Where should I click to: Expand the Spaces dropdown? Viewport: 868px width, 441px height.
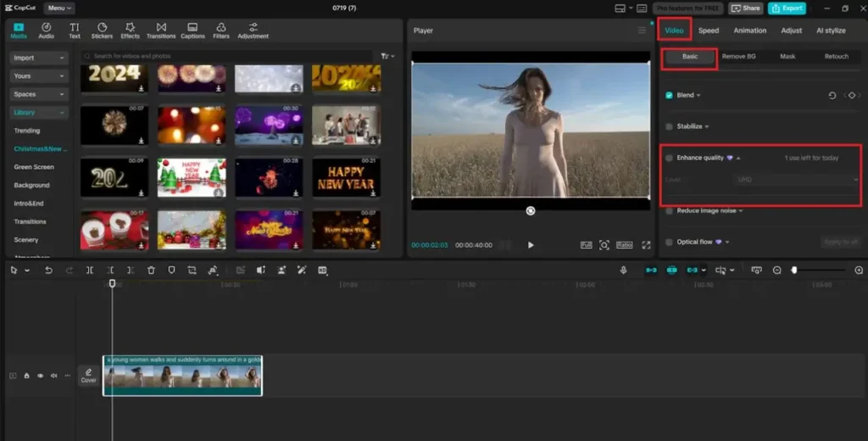pos(39,94)
